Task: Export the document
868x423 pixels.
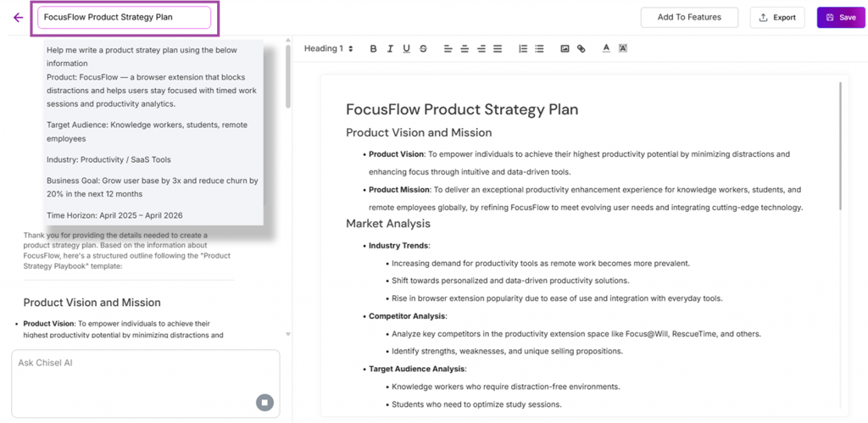Action: [777, 18]
